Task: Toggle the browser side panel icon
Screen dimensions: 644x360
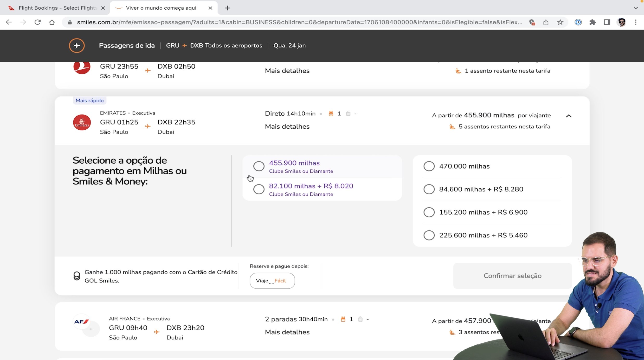Action: pos(607,22)
